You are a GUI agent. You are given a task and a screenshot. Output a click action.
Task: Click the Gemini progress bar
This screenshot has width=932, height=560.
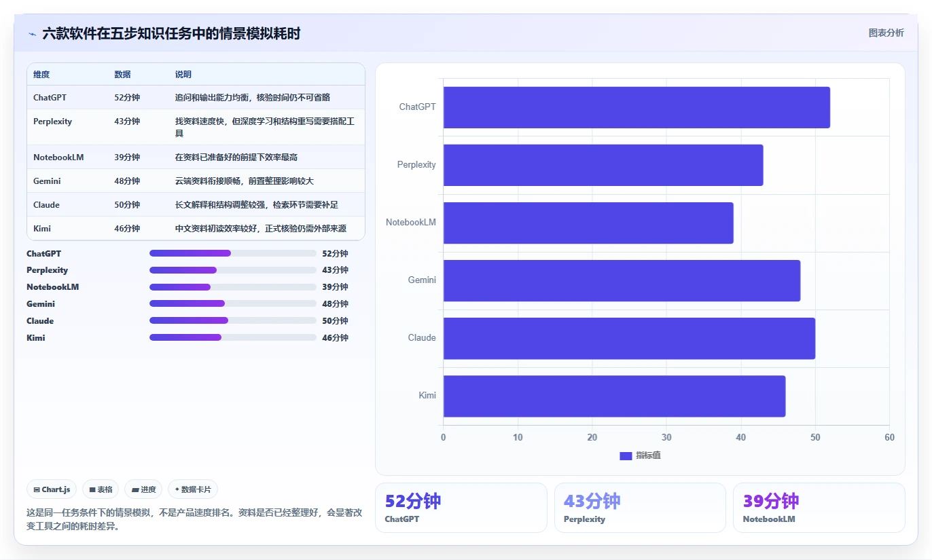(x=233, y=304)
